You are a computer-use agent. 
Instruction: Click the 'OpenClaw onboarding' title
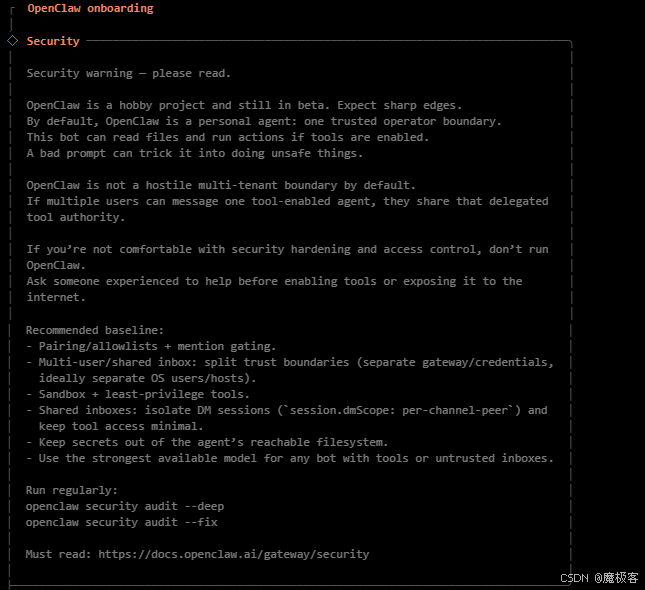pos(90,8)
